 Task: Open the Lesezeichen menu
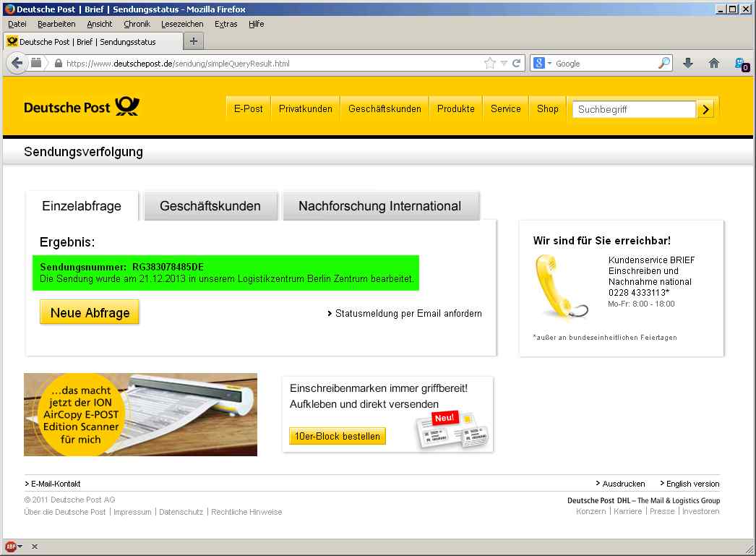[182, 24]
